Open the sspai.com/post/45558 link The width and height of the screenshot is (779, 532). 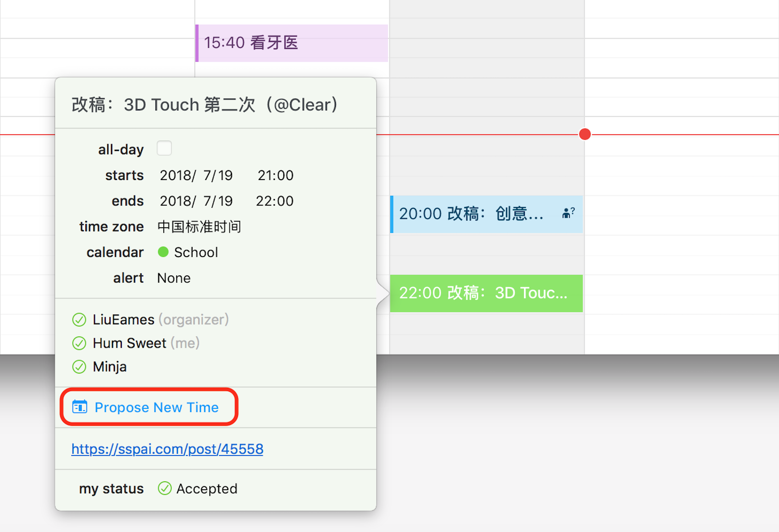(167, 449)
